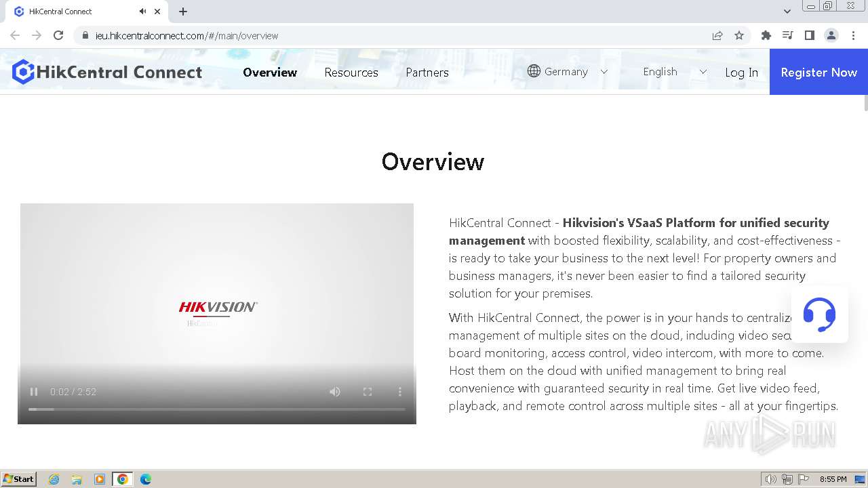Expand the English language dropdown
This screenshot has height=488, width=868.
[x=703, y=72]
